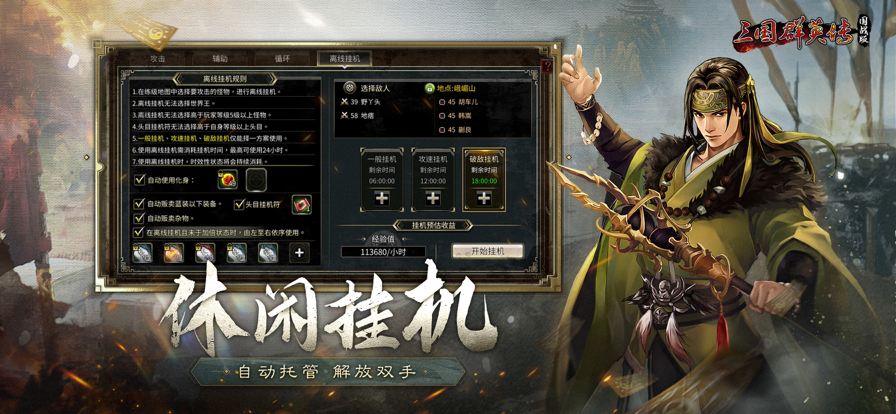Click the green lock icon beside 地点:峨嵋山

tap(430, 88)
